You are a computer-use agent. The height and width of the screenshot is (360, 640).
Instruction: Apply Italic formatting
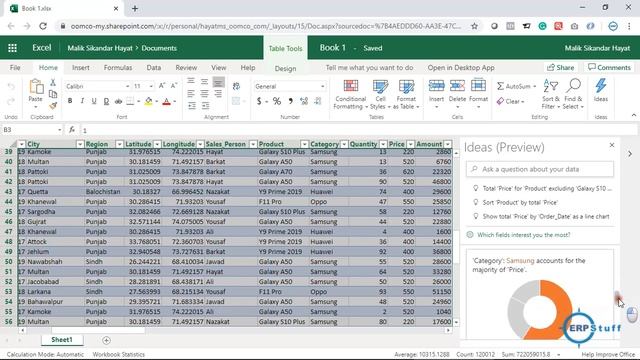82,101
